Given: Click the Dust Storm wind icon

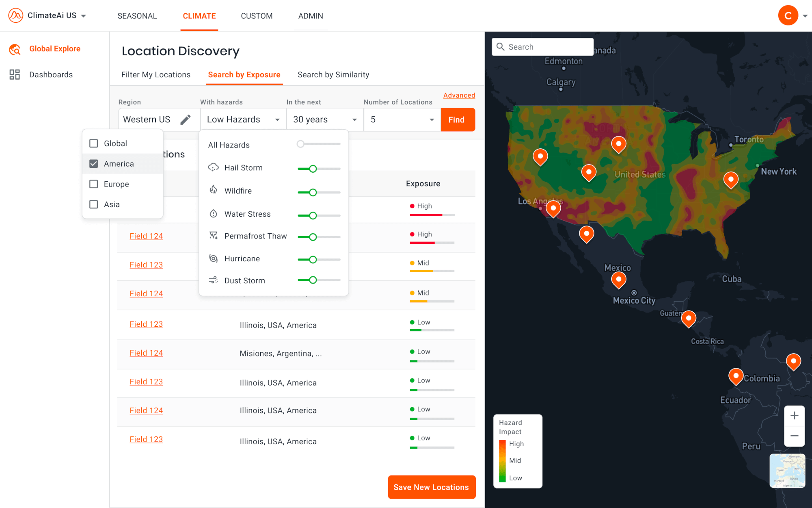Looking at the screenshot, I should 213,280.
